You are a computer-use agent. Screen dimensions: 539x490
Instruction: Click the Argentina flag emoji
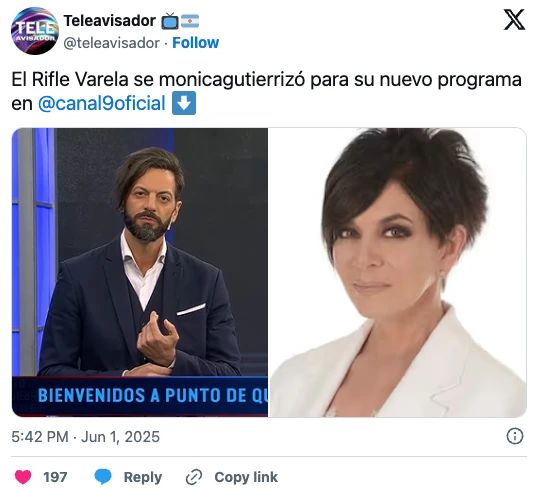coord(190,21)
